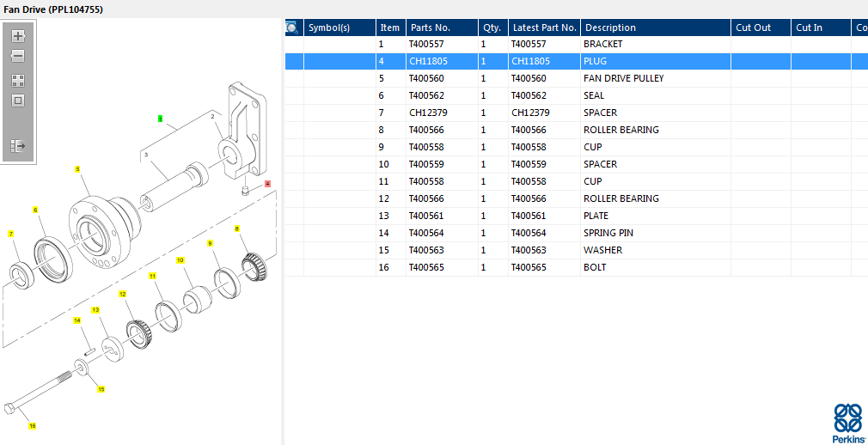
Task: Click the list export arrow icon
Action: coord(18,146)
